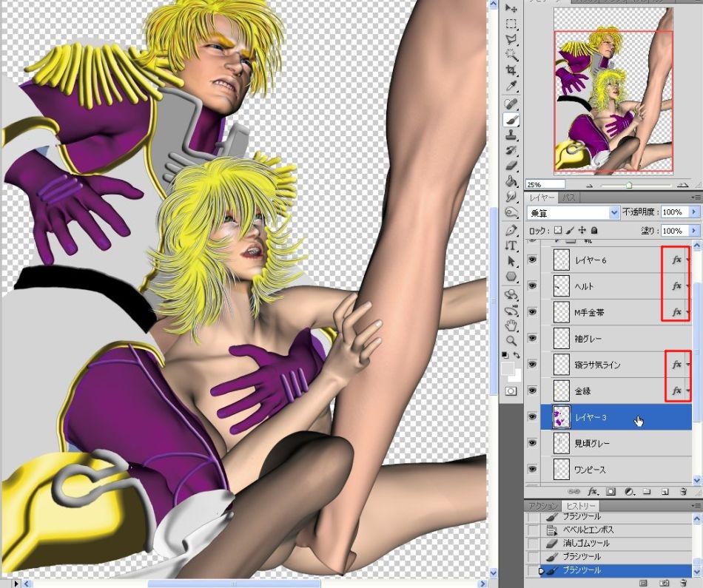Expand effects of 金縁 layer
Image resolution: width=703 pixels, height=588 pixels.
[688, 391]
